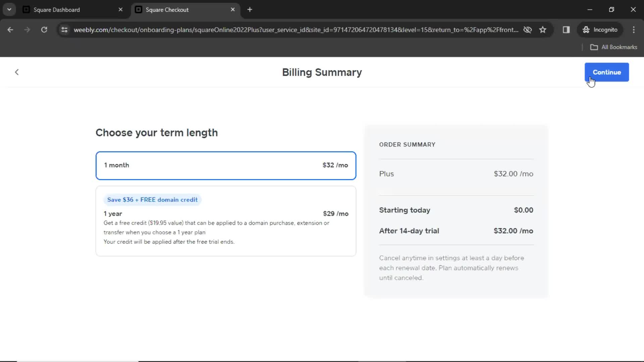Toggle between monthly and yearly plan
The height and width of the screenshot is (362, 644).
(x=226, y=220)
